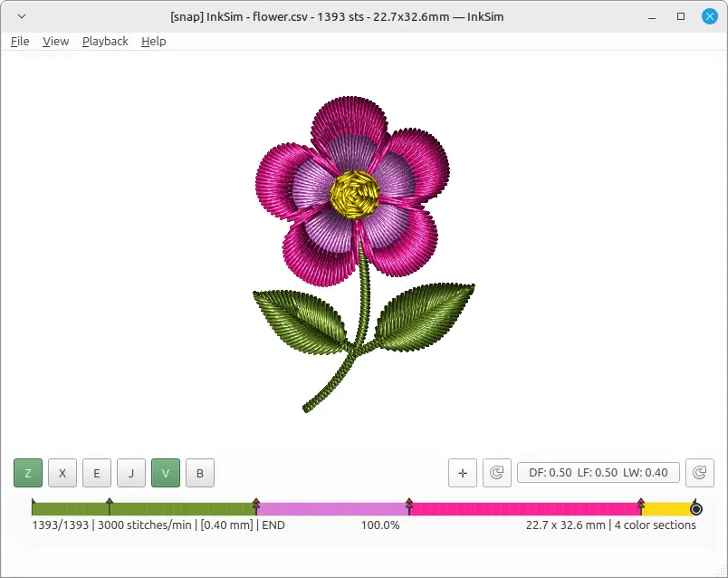728x578 pixels.
Task: Minimize the InkSim window
Action: click(652, 16)
